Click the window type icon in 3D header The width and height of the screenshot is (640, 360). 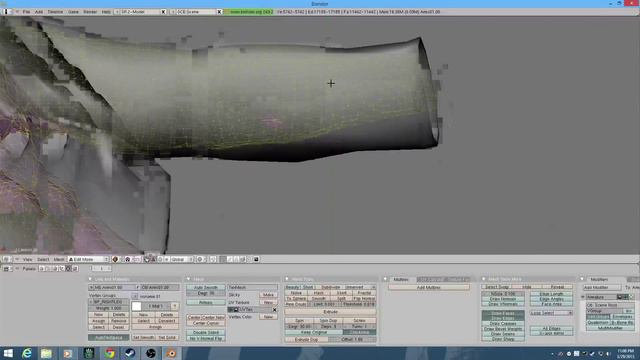6,259
